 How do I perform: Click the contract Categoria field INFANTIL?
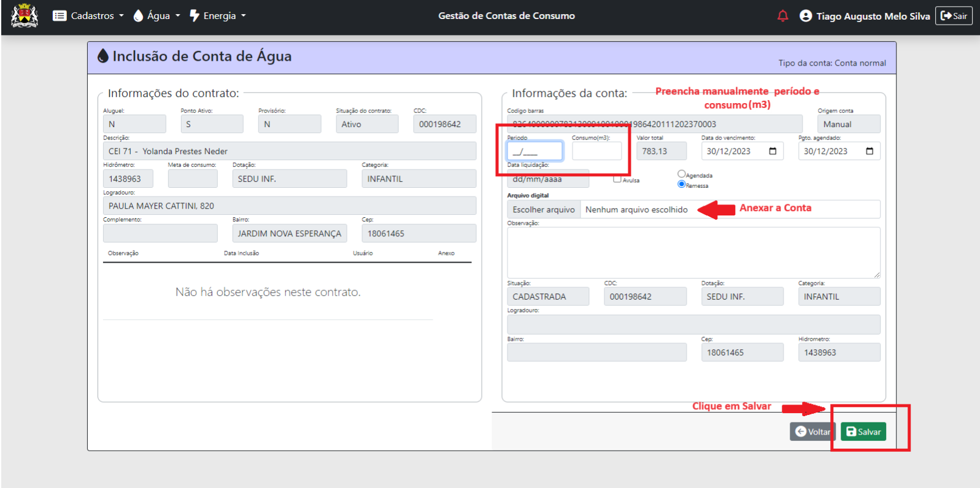pos(419,179)
